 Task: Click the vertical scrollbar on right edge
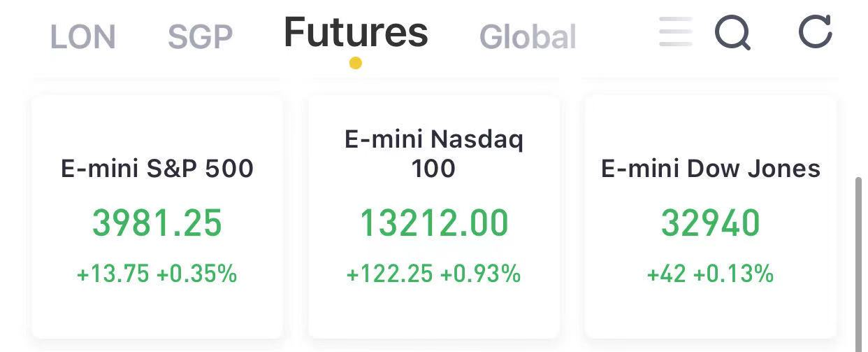pos(858,262)
